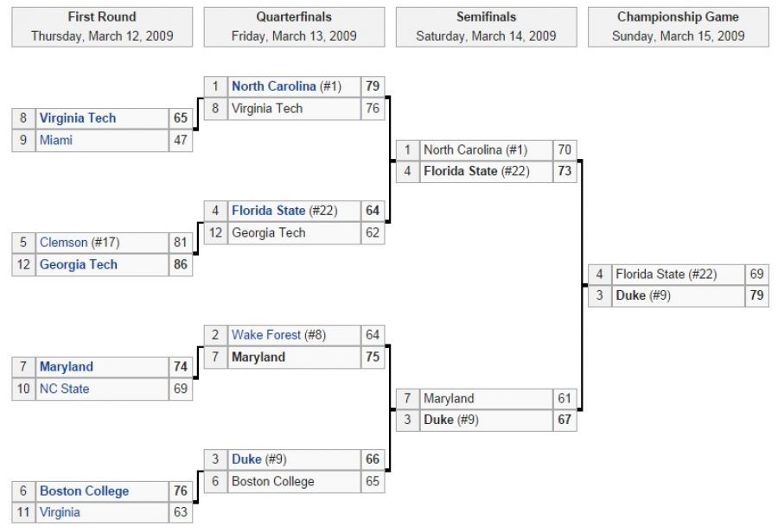The height and width of the screenshot is (532, 778).
Task: Click Duke's championship score of 79
Action: pos(756,296)
